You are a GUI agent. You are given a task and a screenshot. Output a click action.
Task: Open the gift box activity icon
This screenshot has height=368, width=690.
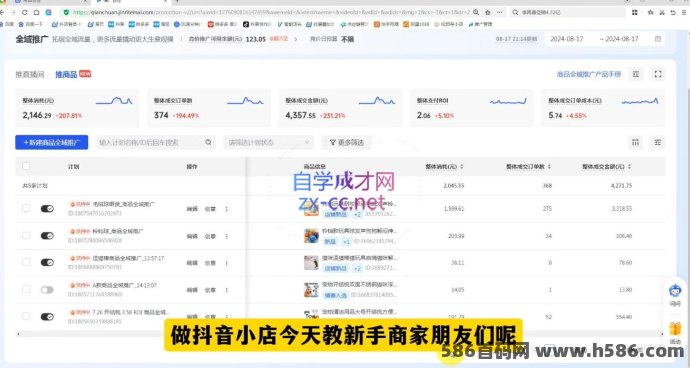675,329
